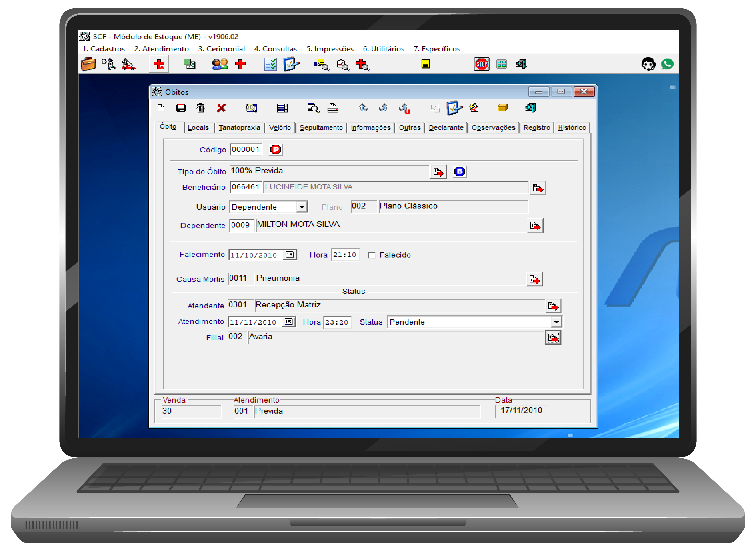Click the red cross with magnifier icon
The image size is (756, 551).
pyautogui.click(x=362, y=64)
